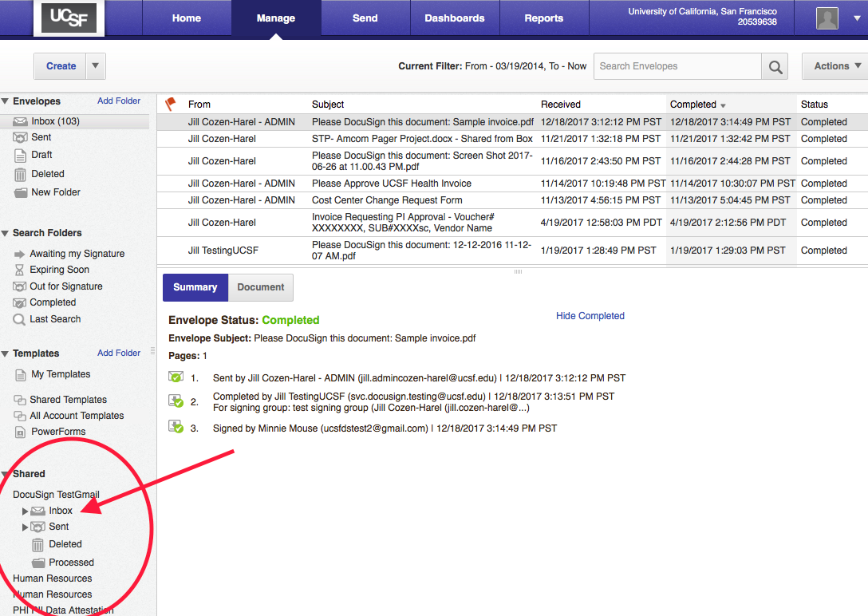This screenshot has width=868, height=616.
Task: Open the Reports tab
Action: coord(543,18)
